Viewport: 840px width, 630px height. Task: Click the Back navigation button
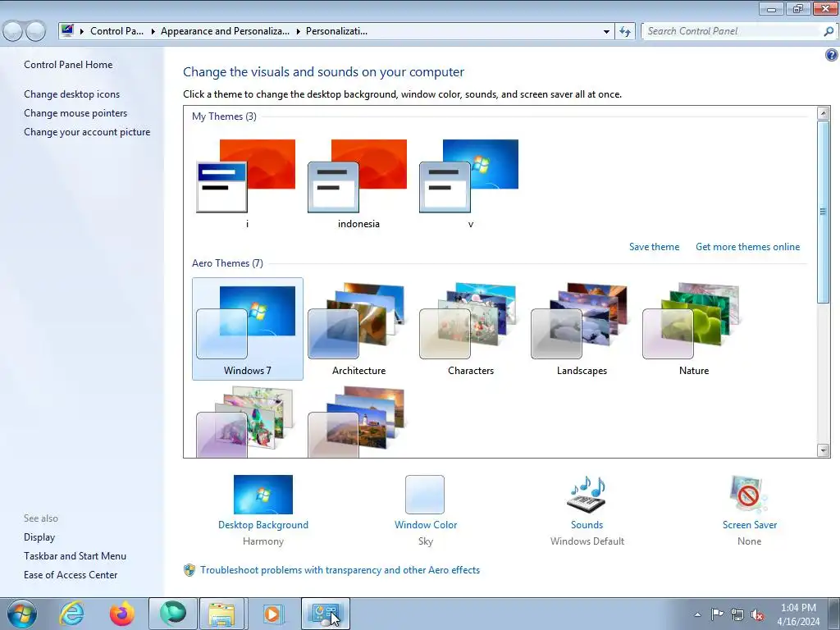click(13, 31)
